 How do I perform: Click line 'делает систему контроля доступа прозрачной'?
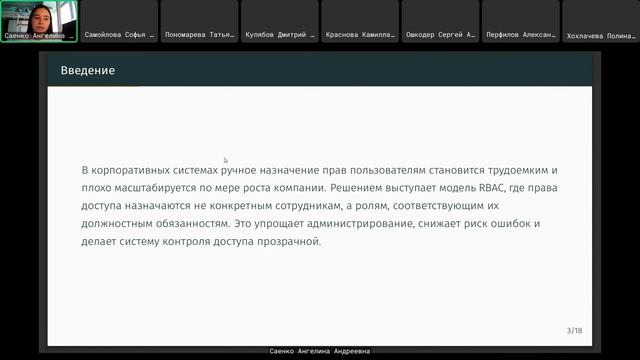click(x=201, y=241)
